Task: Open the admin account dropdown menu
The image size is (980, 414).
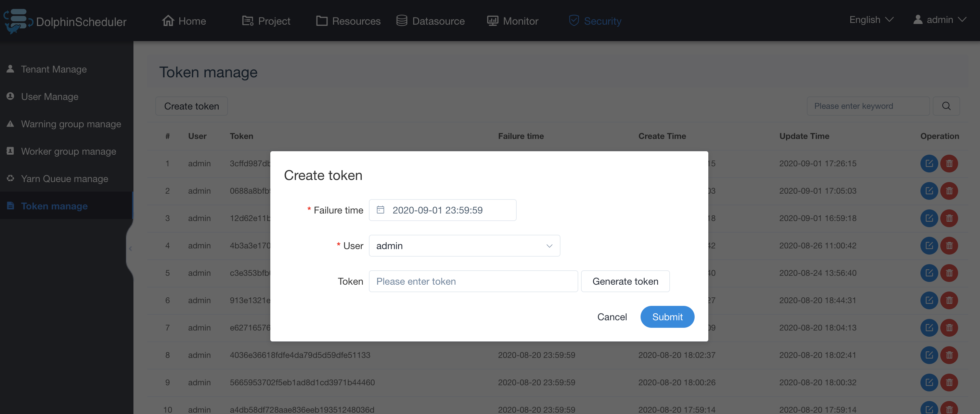Action: (940, 20)
